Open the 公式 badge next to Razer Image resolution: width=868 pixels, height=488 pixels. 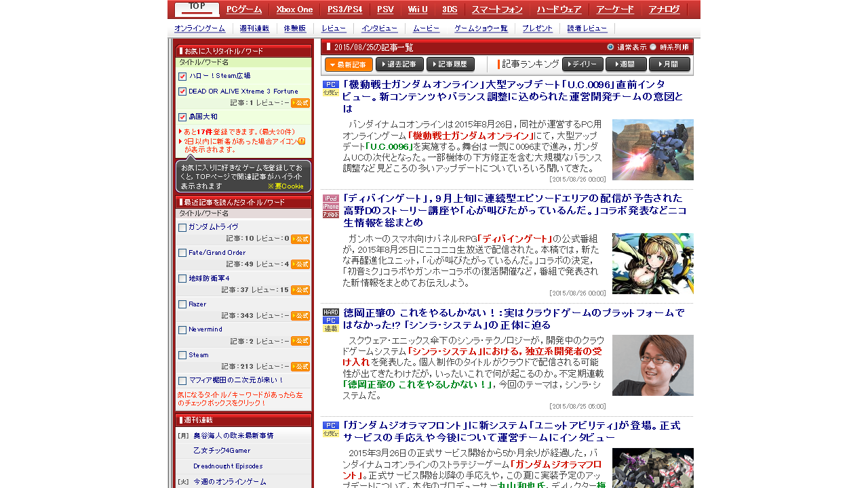click(300, 316)
